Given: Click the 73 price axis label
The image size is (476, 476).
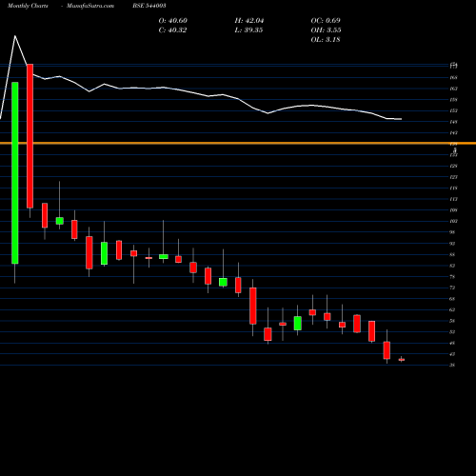Looking at the screenshot, I should (x=452, y=288).
